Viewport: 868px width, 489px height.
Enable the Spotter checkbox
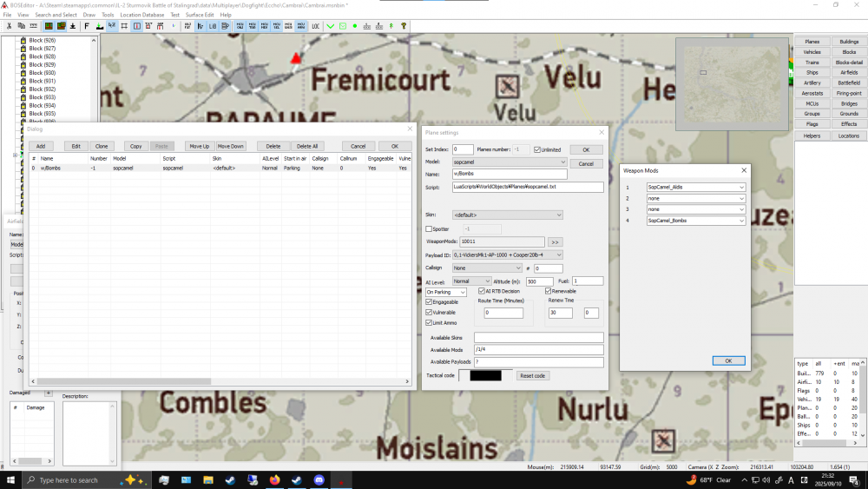[x=429, y=228]
